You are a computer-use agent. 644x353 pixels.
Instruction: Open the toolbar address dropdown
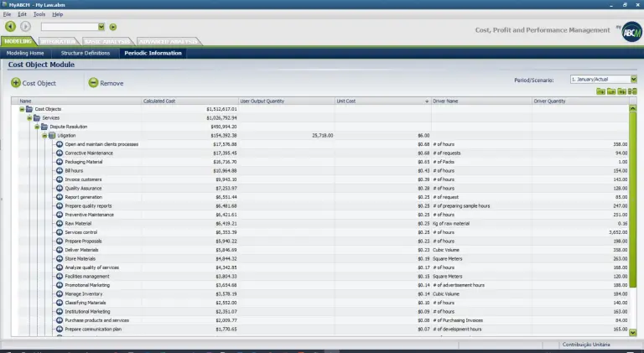point(101,27)
